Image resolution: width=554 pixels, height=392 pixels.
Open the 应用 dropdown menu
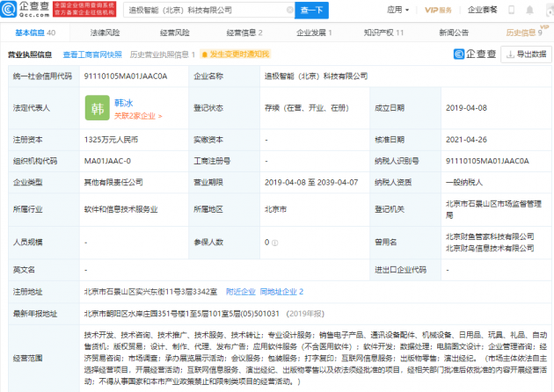397,10
